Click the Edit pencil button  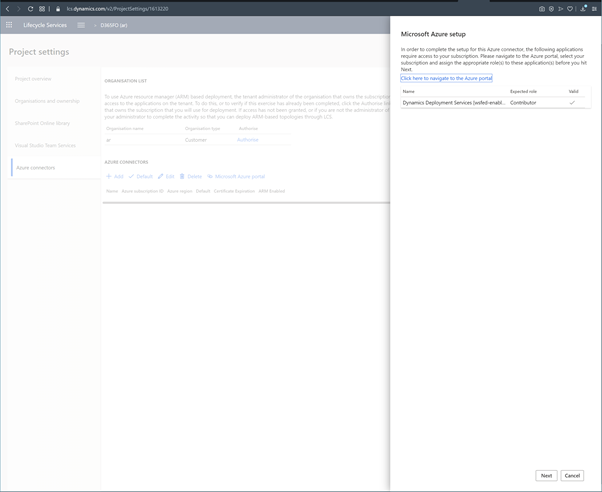[166, 176]
